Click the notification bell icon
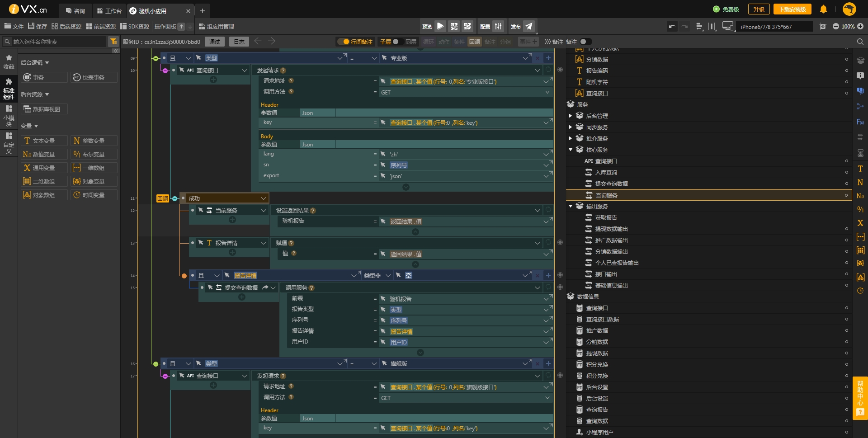The image size is (868, 438). pos(823,9)
